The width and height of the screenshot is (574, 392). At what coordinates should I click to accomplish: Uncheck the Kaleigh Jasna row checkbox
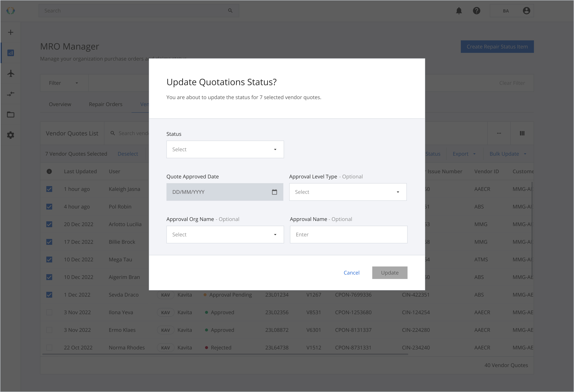tap(49, 189)
